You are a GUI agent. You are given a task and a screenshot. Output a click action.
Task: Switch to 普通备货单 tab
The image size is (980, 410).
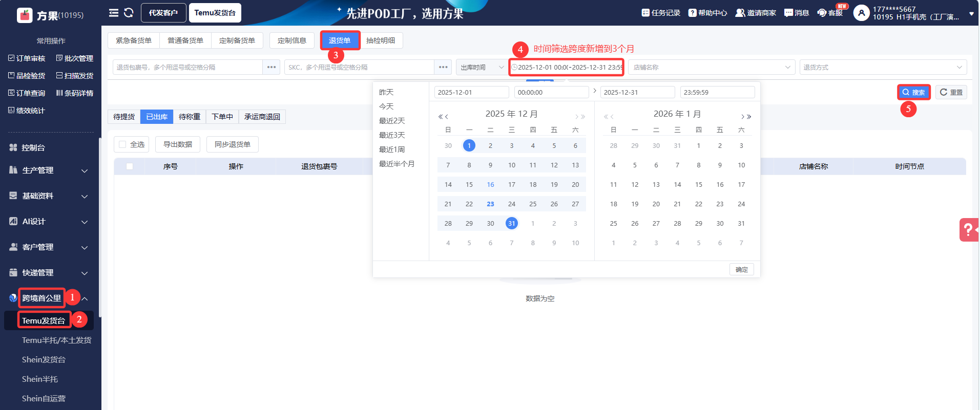(185, 40)
